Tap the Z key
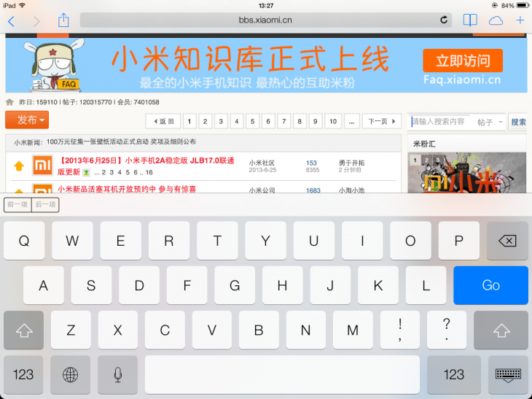Image resolution: width=532 pixels, height=399 pixels. (71, 330)
